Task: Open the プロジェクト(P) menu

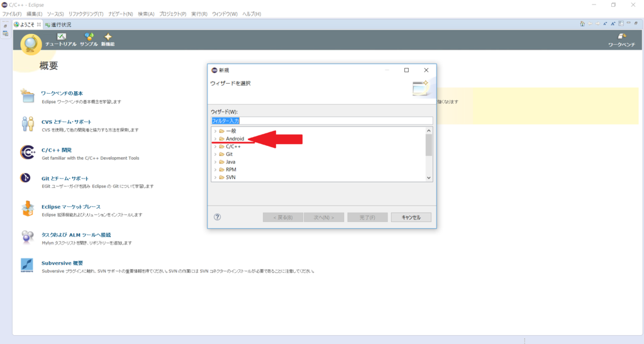Action: pos(172,14)
